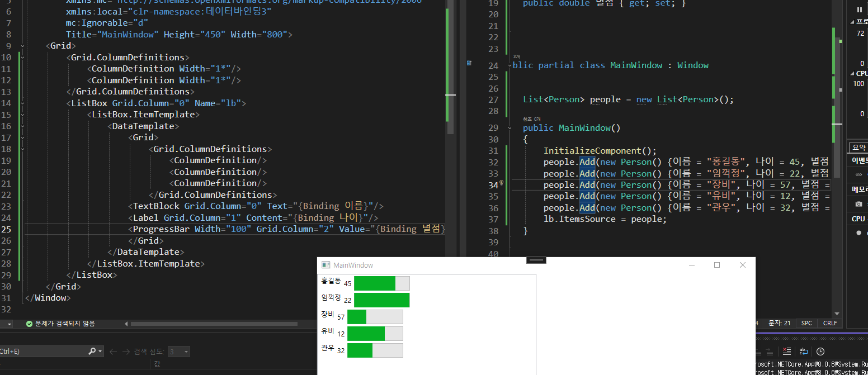Click the breakpoint glyph next to line 34
The height and width of the screenshot is (375, 868).
pos(501,182)
